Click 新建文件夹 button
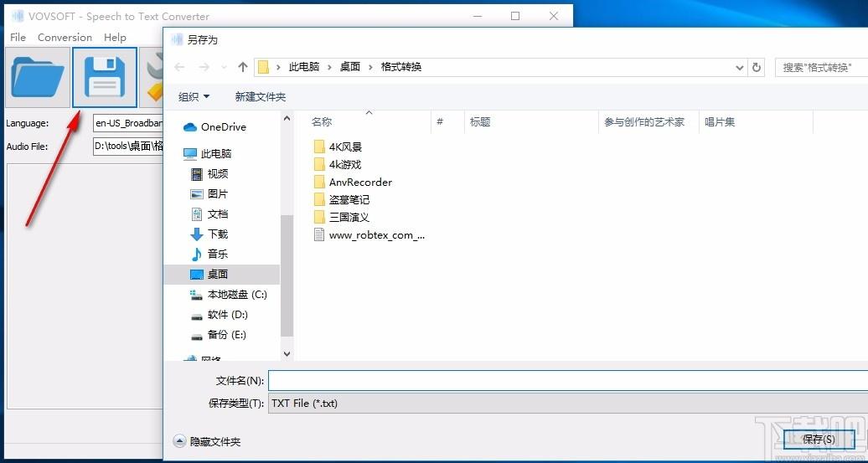This screenshot has width=868, height=463. click(x=261, y=97)
